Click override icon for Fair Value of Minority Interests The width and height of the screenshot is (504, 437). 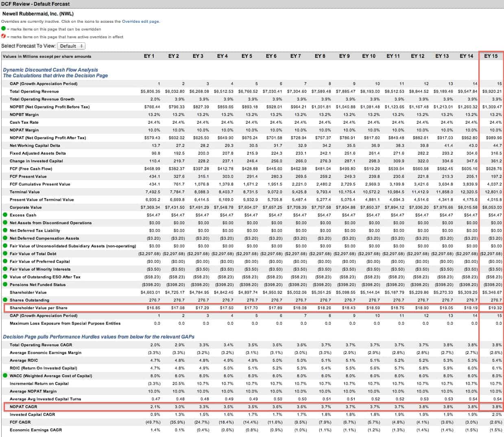pos(5,269)
